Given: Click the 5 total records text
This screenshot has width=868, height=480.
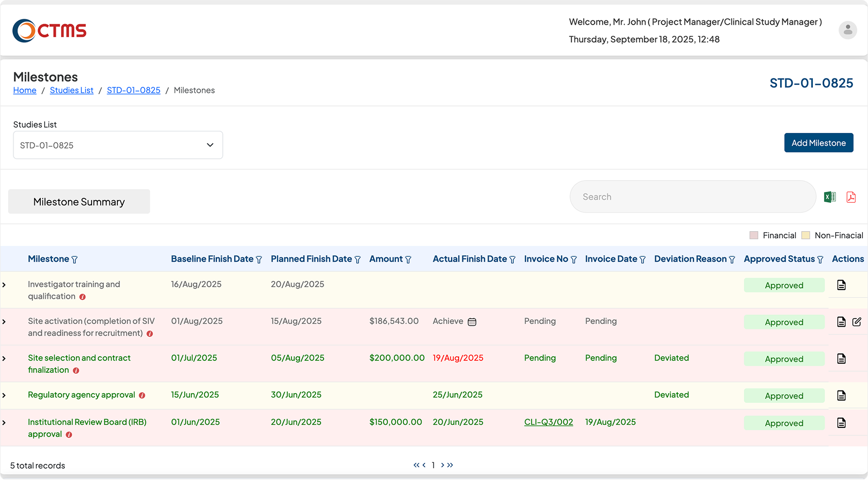Looking at the screenshot, I should pos(38,466).
